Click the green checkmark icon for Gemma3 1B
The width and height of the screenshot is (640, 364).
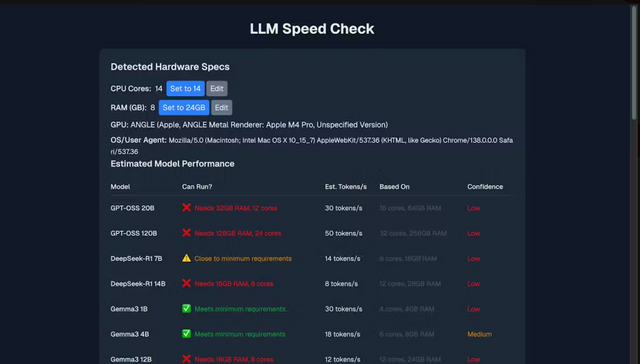point(187,309)
